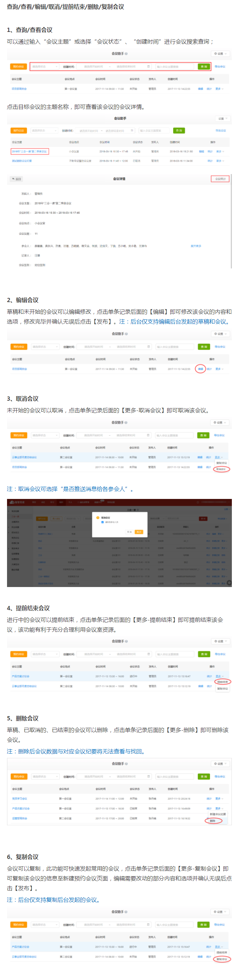Click 查询 button in 复制会议 section screenshot

point(203,925)
